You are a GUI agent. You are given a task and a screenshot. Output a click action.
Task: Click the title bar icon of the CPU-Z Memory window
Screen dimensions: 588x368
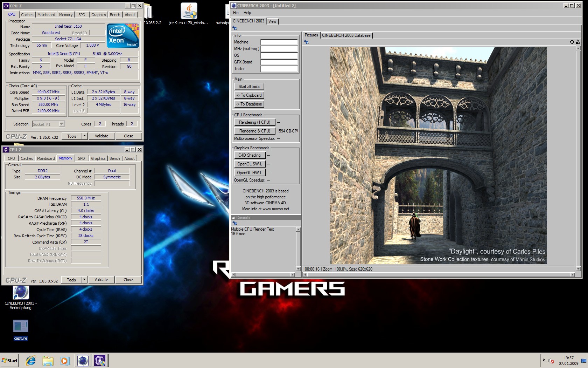[x=6, y=150]
